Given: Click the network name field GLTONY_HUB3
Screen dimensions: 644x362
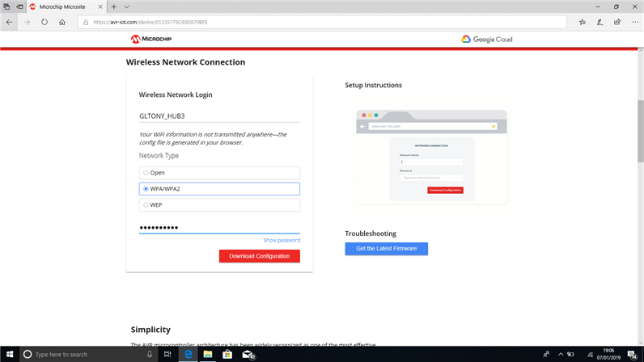Looking at the screenshot, I should tap(219, 116).
